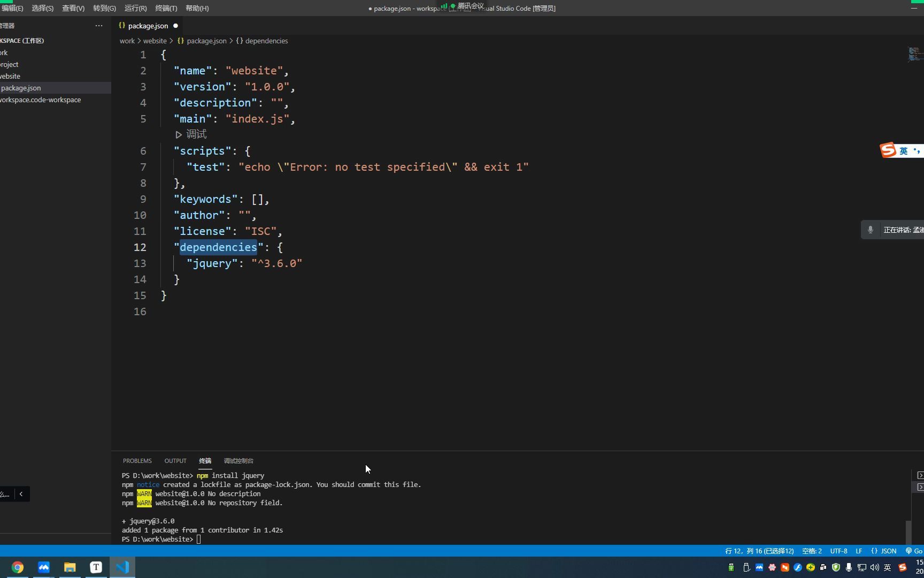
Task: Click the 'work' breadcrumb segment
Action: pyautogui.click(x=127, y=41)
